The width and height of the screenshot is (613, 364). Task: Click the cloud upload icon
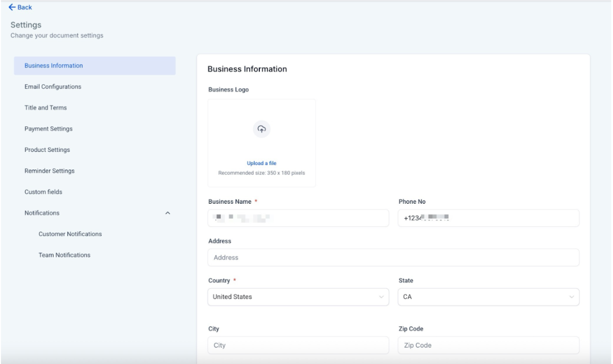pyautogui.click(x=261, y=129)
